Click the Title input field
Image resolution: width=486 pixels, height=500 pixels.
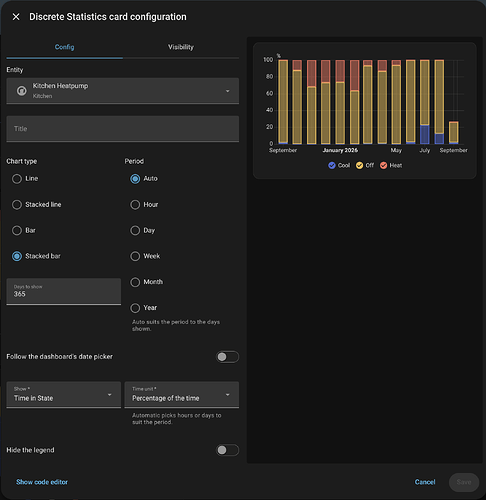coord(123,129)
